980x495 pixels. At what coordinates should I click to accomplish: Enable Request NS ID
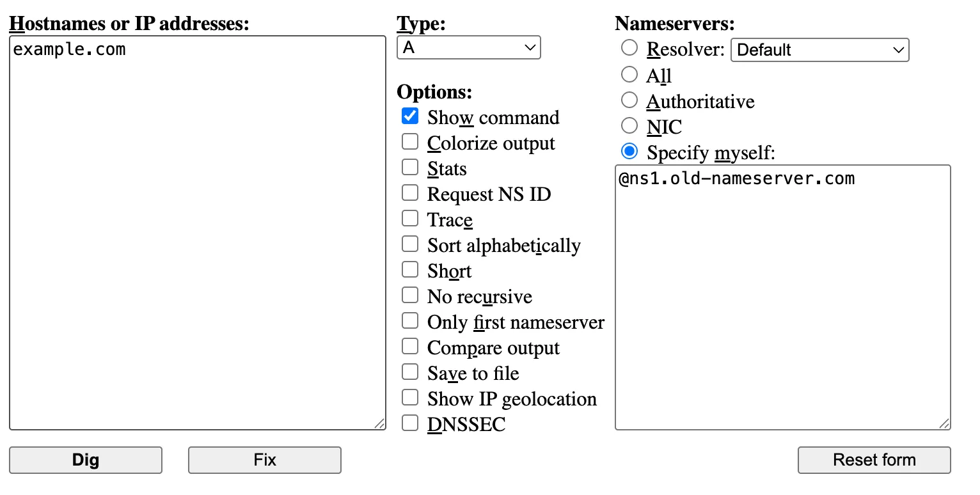410,192
